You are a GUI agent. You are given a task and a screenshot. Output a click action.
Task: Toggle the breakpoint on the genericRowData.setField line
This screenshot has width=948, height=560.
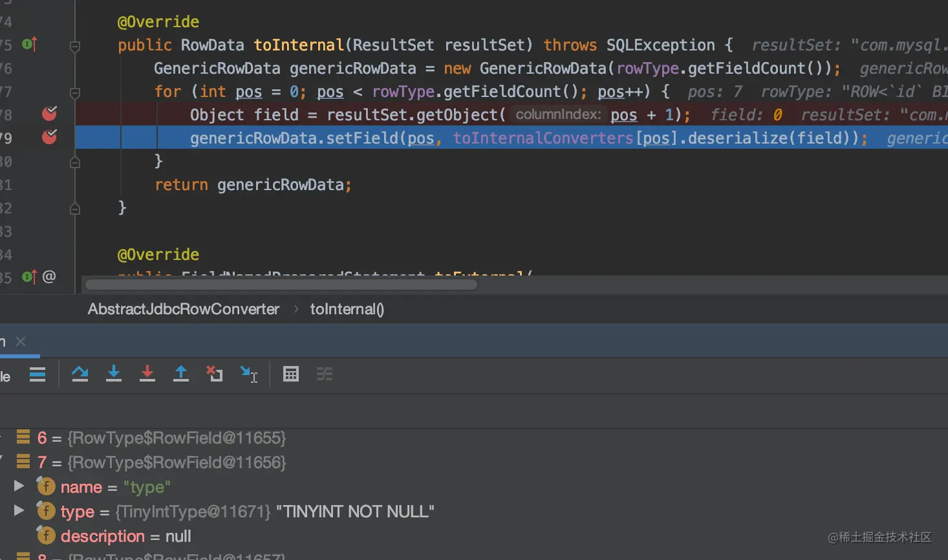coord(49,137)
